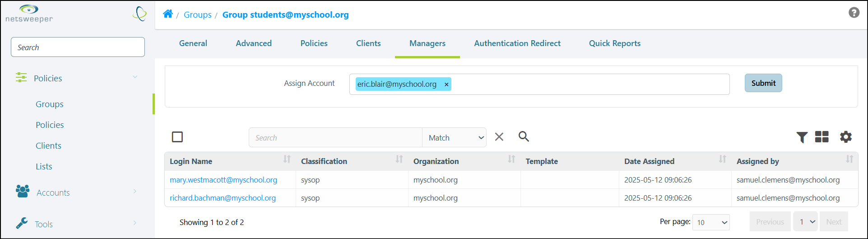
Task: Click the home icon in breadcrumb
Action: tap(168, 14)
